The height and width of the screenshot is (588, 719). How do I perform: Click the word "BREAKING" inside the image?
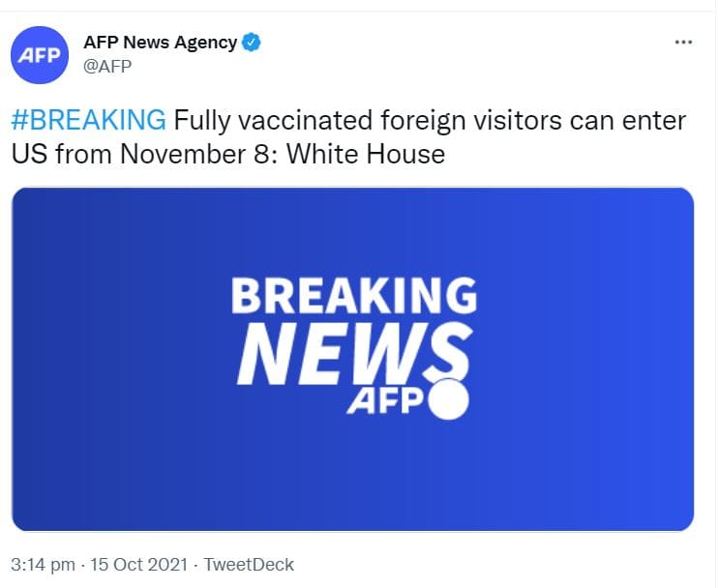pyautogui.click(x=353, y=296)
